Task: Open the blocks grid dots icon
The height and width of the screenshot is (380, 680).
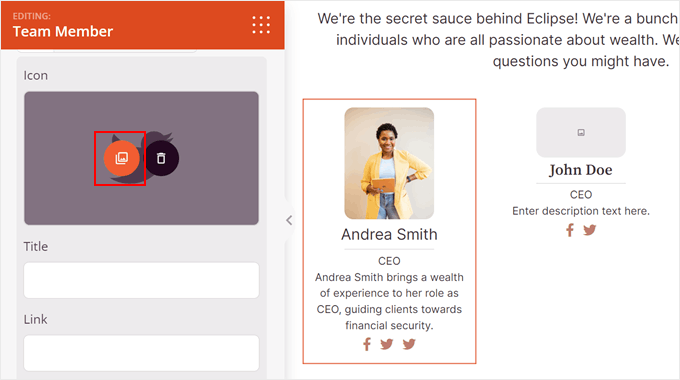Action: coord(261,25)
